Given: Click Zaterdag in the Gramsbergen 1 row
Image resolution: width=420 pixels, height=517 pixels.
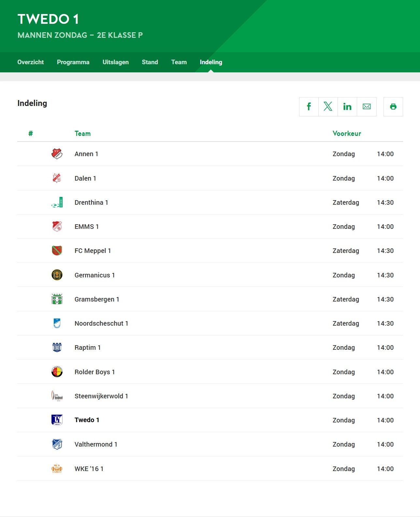Looking at the screenshot, I should click(346, 299).
